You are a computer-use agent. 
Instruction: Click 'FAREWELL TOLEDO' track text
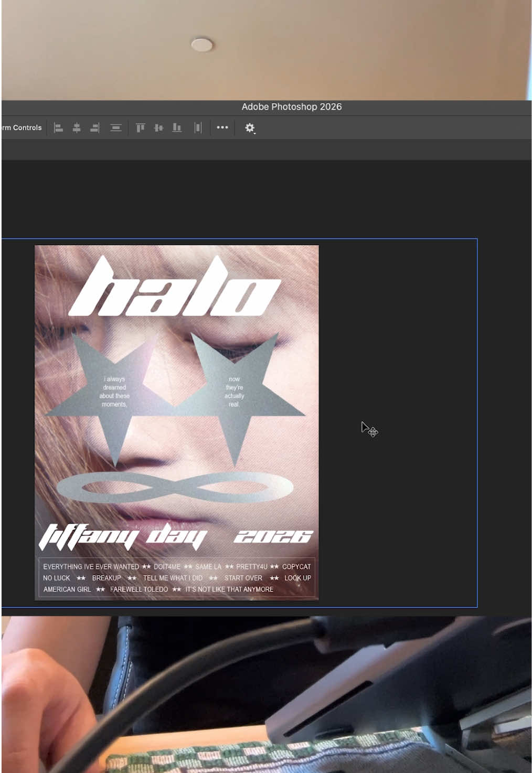[x=139, y=589]
